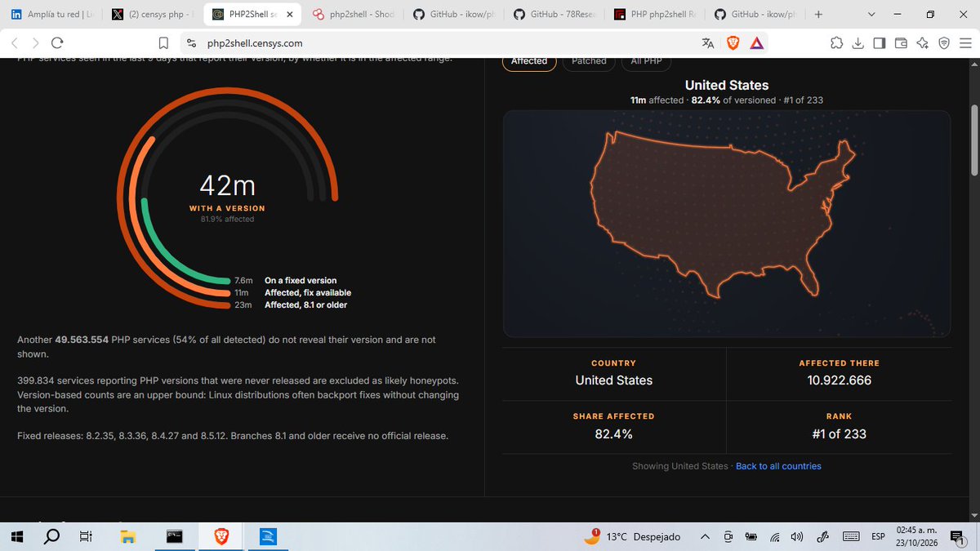980x551 pixels.
Task: Open the blue app next to Brave
Action: [x=268, y=536]
